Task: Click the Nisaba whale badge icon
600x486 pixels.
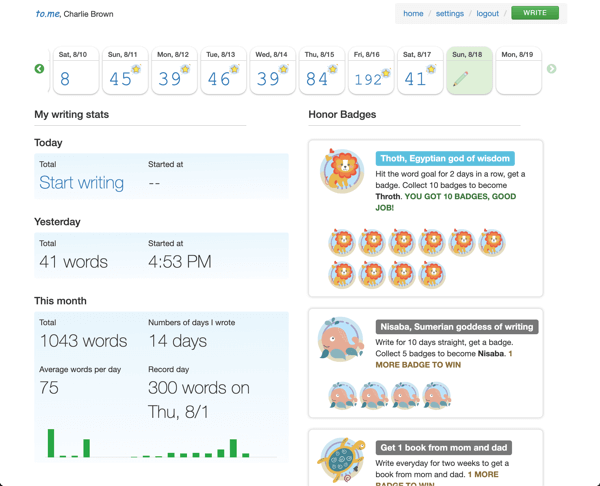Action: point(340,340)
